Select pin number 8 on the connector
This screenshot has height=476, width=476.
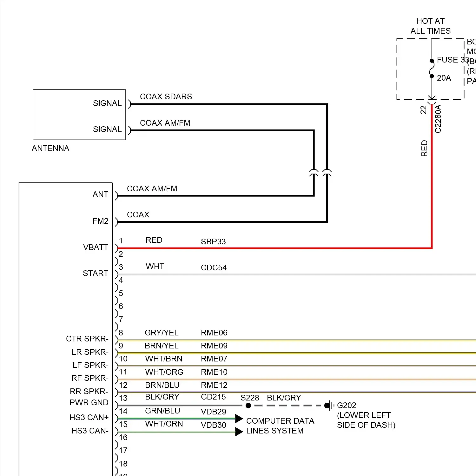(121, 333)
